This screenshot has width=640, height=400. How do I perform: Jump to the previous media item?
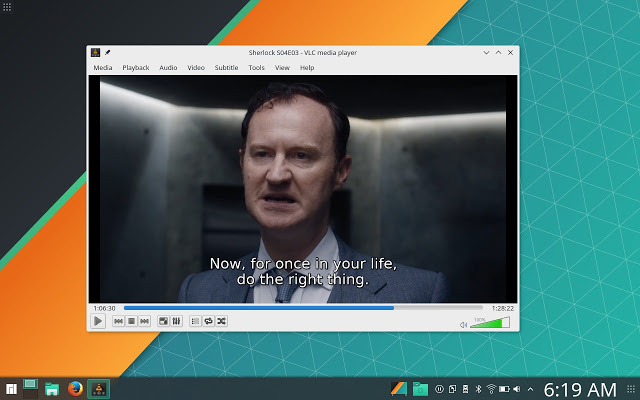118,321
